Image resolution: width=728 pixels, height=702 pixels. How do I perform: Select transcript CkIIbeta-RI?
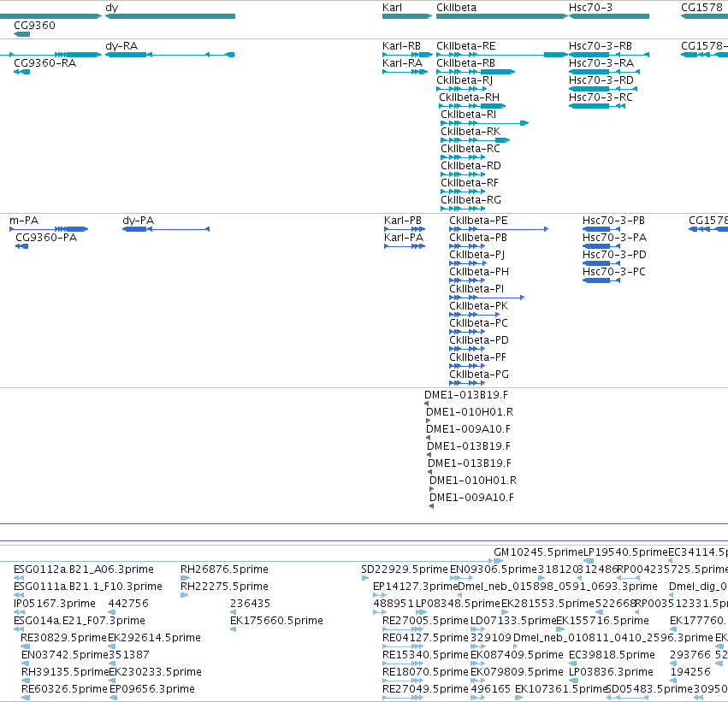(x=485, y=123)
